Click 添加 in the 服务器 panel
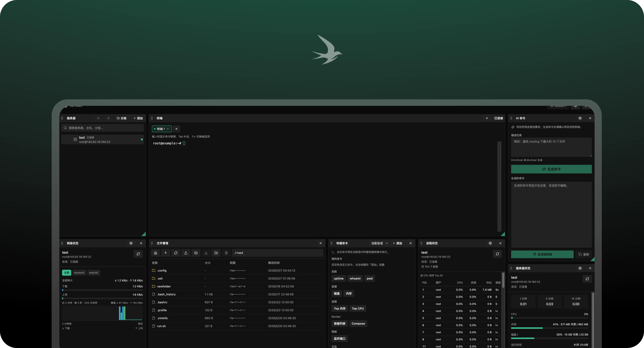This screenshot has width=644, height=348. (138, 118)
